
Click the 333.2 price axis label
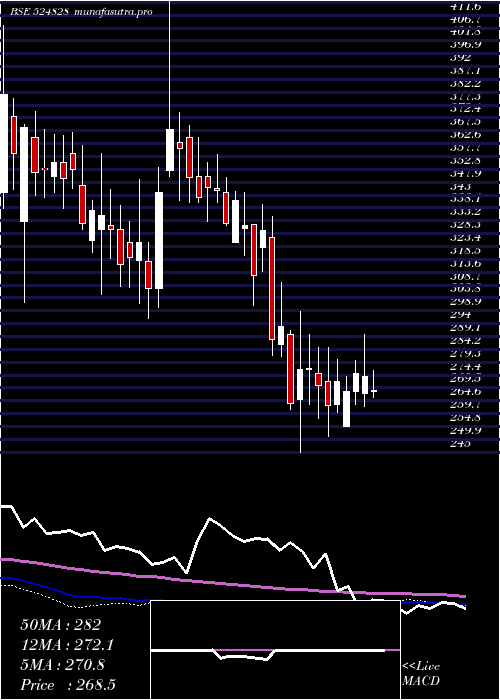coord(466,212)
